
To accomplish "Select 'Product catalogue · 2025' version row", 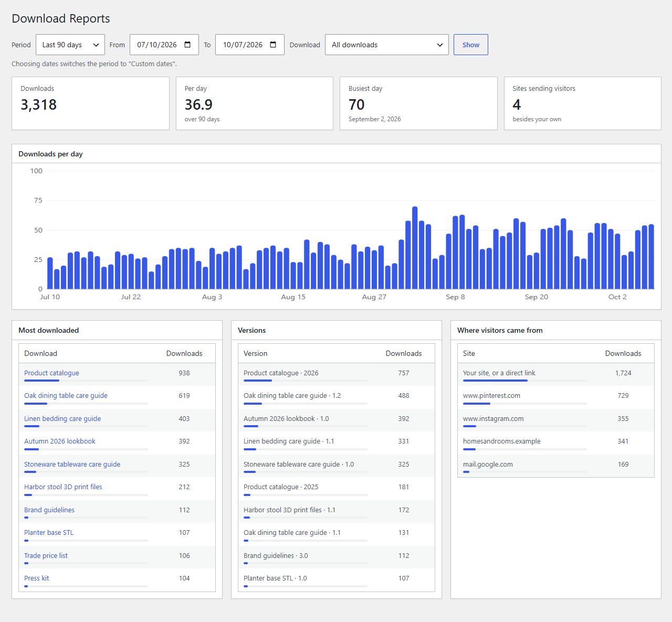I will click(x=337, y=489).
